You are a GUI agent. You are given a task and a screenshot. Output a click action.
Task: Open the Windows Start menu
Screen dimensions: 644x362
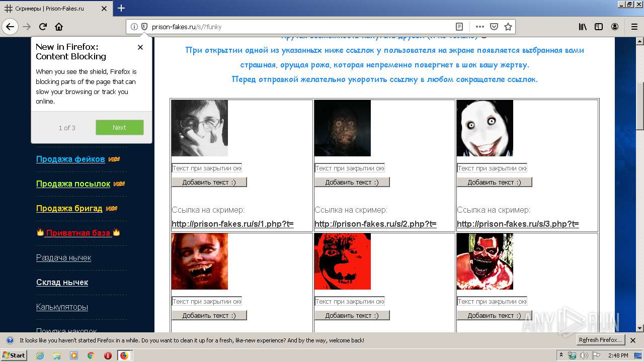click(14, 355)
